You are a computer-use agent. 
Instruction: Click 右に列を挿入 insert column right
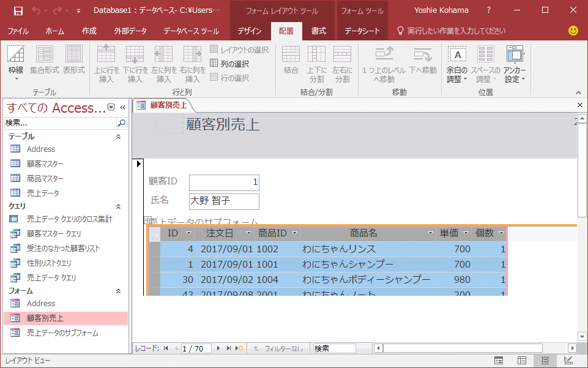[x=193, y=64]
